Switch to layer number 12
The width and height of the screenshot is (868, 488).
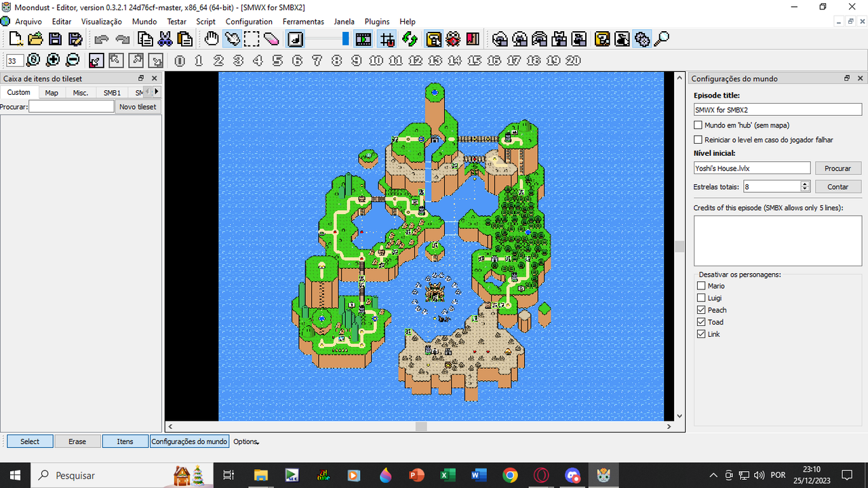tap(415, 60)
